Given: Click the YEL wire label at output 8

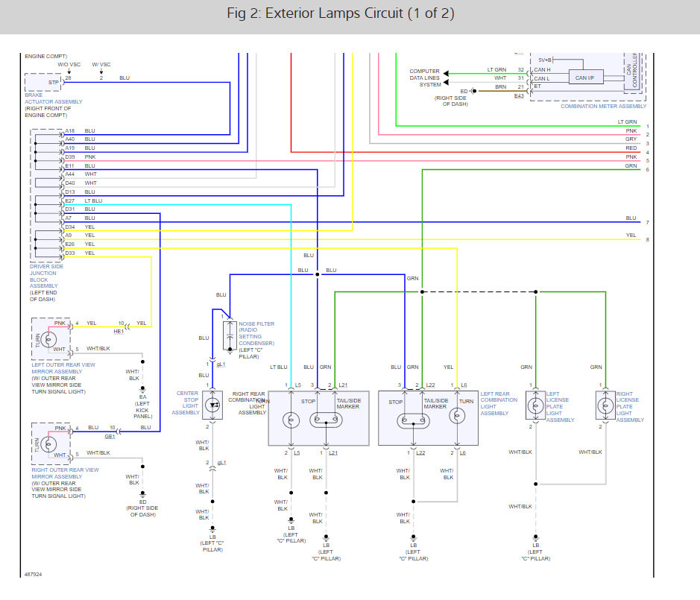Looking at the screenshot, I should pyautogui.click(x=631, y=236).
